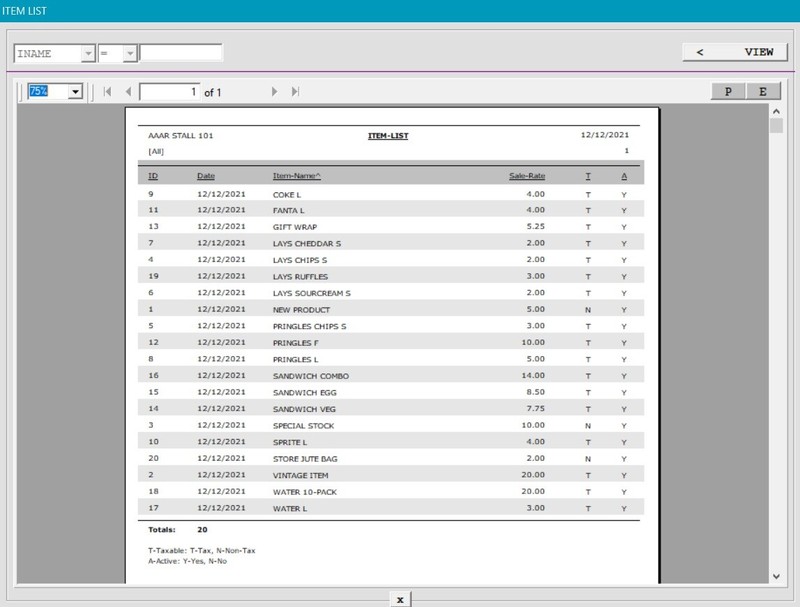800x607 pixels.
Task: Select STORE JUTE BAG item name
Action: click(305, 459)
